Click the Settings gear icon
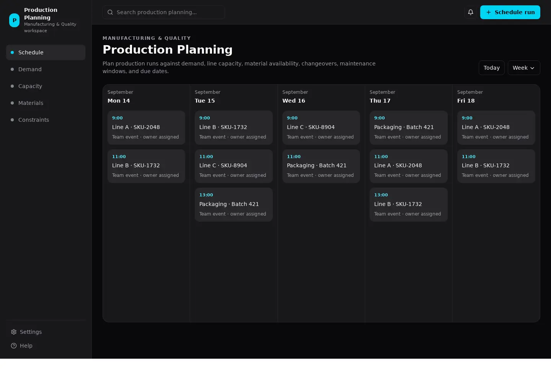 [x=14, y=332]
